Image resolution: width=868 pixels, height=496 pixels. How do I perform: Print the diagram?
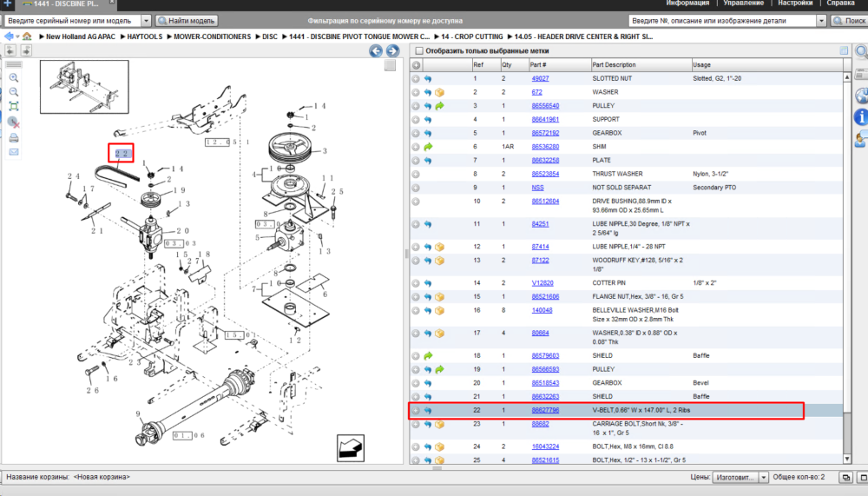tap(14, 137)
